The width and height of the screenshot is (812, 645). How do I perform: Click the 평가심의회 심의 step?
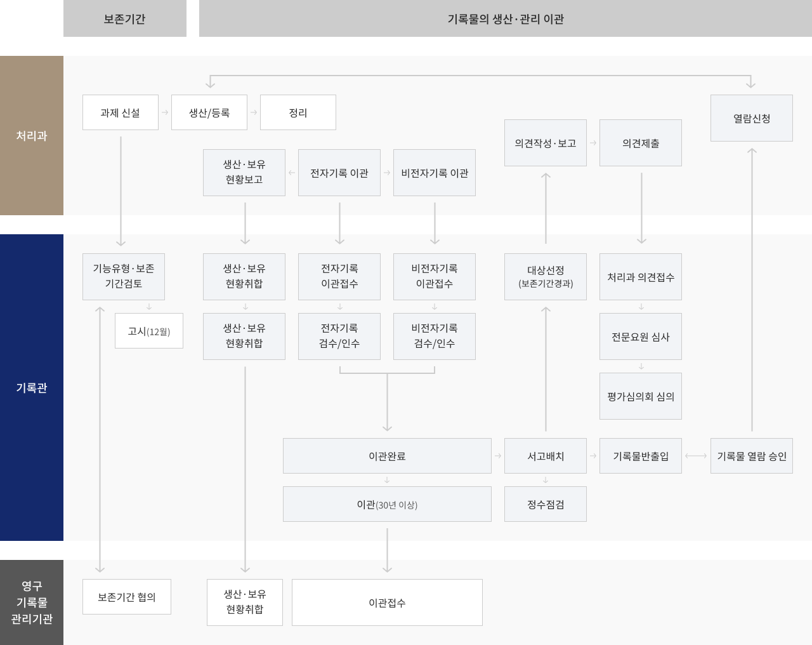tap(641, 396)
